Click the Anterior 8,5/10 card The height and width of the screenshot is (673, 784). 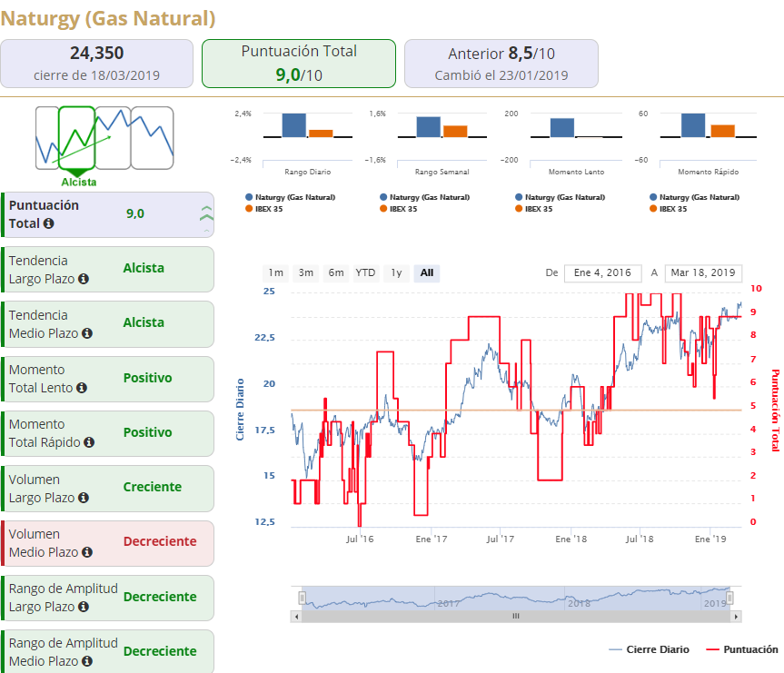tap(501, 64)
